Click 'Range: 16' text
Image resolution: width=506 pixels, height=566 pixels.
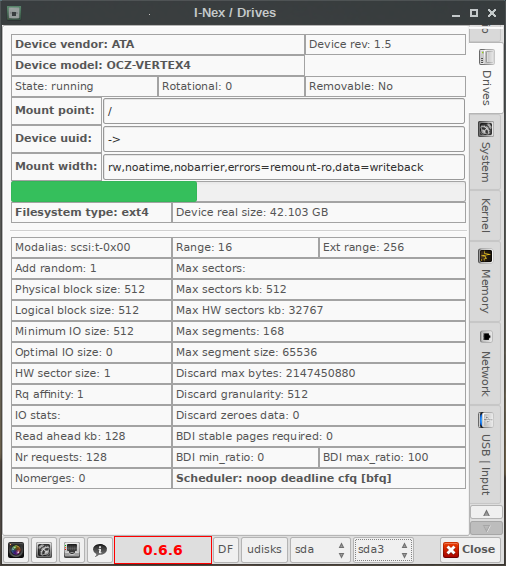pos(204,248)
